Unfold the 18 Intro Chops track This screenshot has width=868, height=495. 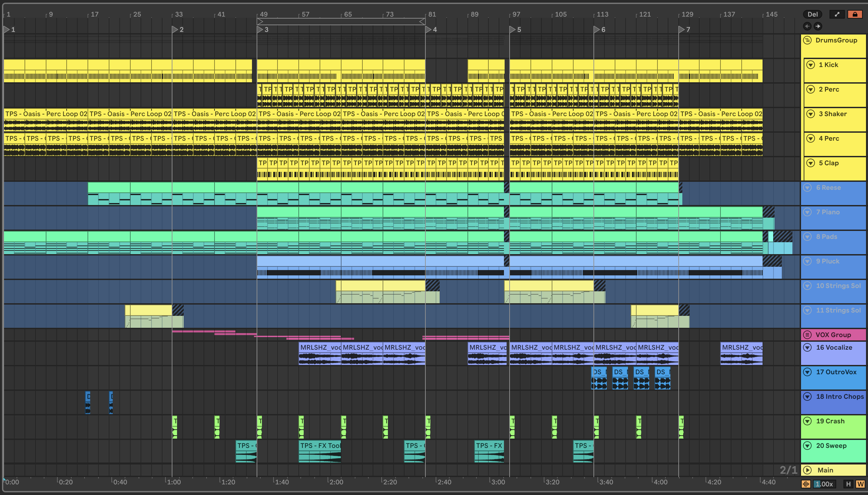(x=808, y=396)
